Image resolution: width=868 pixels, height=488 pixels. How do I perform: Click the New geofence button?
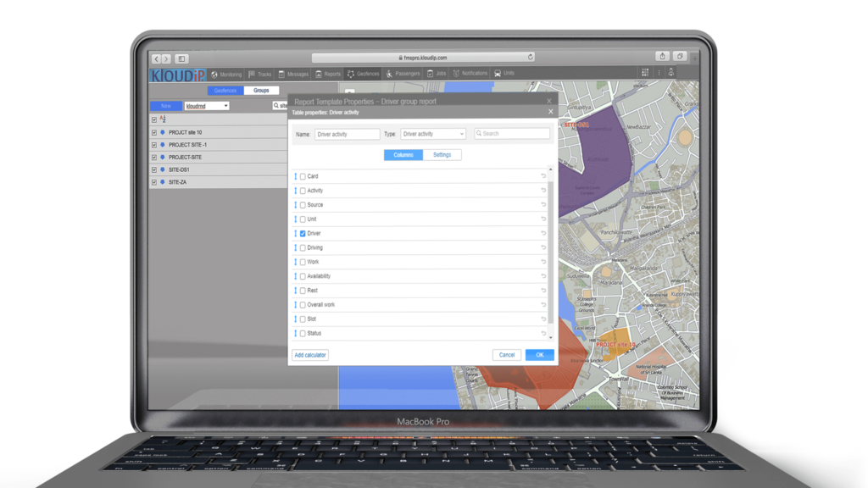point(166,106)
